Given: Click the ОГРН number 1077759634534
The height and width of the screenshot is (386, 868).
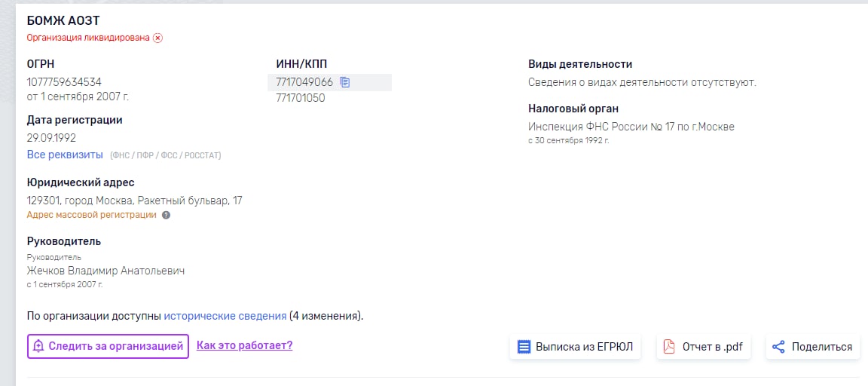Looking at the screenshot, I should pos(64,82).
